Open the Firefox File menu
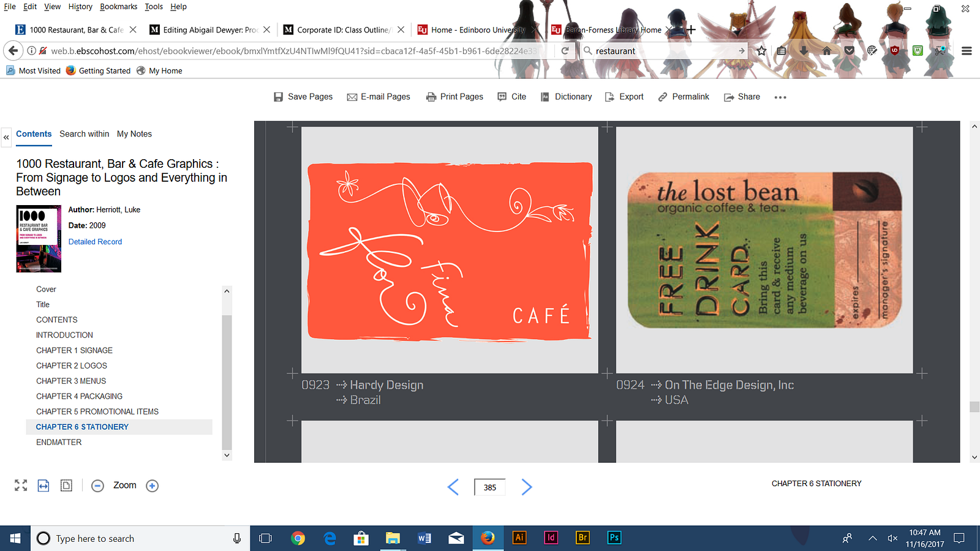The height and width of the screenshot is (551, 980). coord(10,7)
